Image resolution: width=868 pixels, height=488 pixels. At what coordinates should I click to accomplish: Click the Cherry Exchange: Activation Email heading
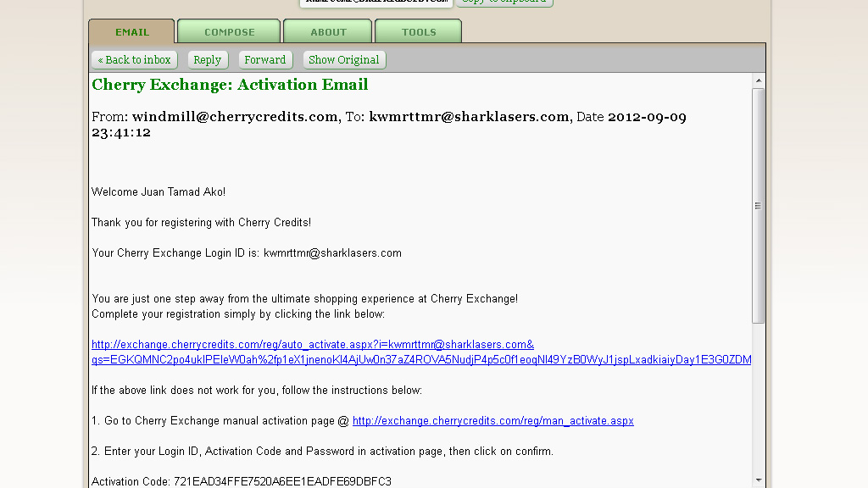pyautogui.click(x=230, y=85)
